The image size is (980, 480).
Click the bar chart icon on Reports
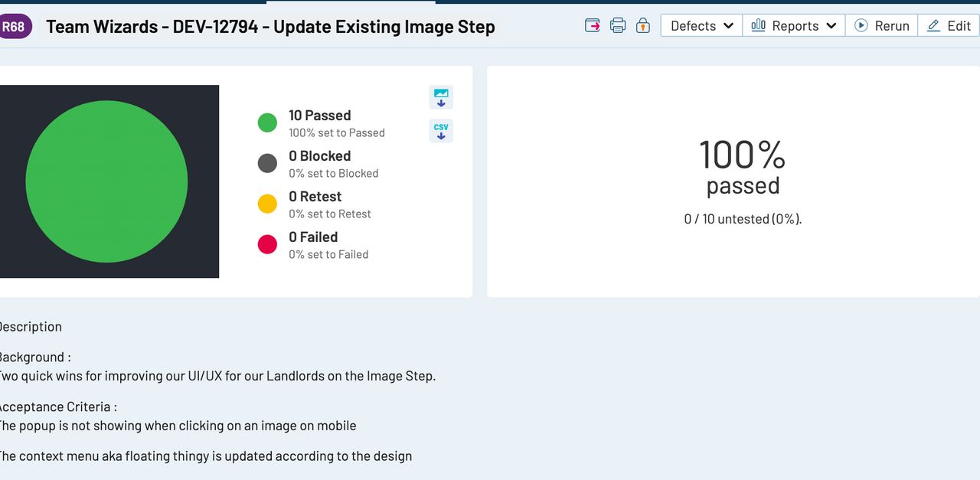point(758,25)
